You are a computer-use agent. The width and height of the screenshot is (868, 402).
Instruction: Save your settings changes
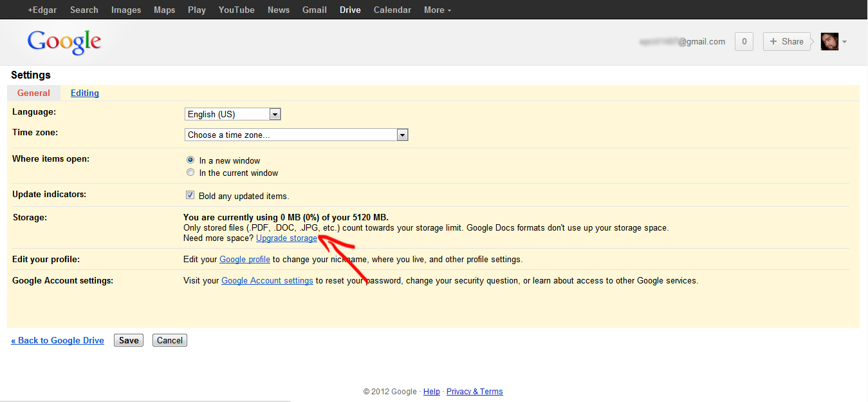click(x=128, y=340)
